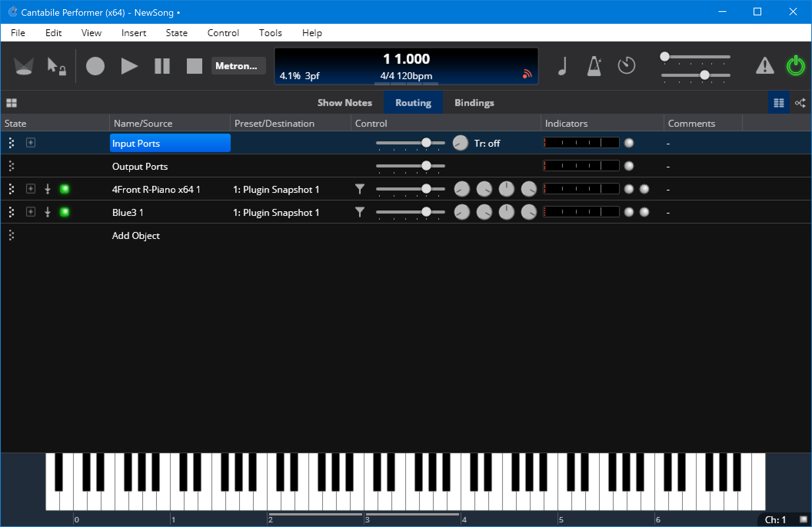Toggle 4Front R-Piano bypass arrow icon

47,189
